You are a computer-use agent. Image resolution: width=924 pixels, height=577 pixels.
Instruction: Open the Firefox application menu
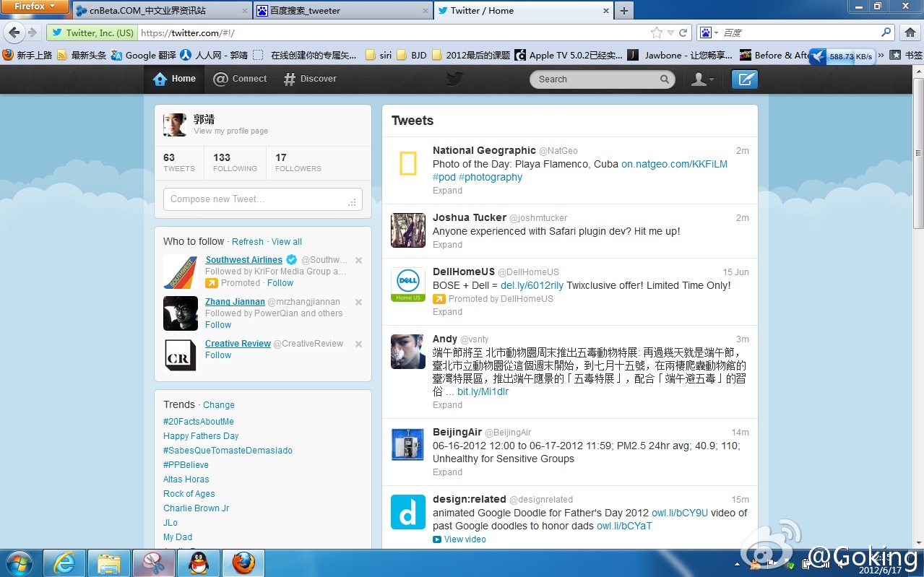tap(35, 6)
